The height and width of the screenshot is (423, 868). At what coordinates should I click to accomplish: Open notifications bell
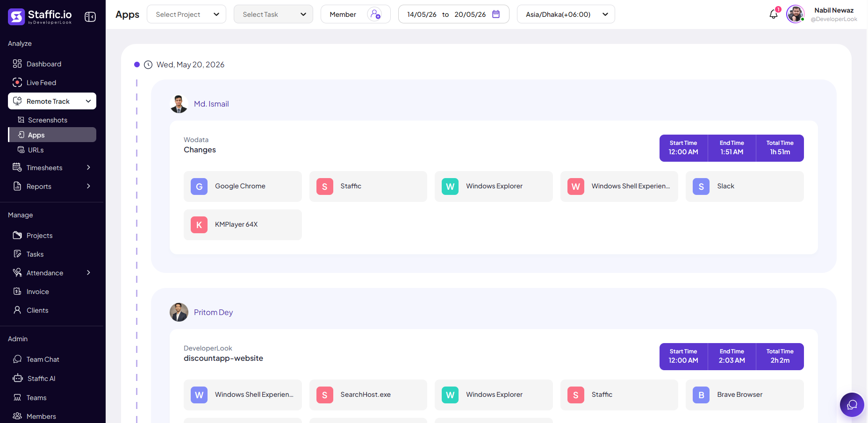click(x=774, y=14)
